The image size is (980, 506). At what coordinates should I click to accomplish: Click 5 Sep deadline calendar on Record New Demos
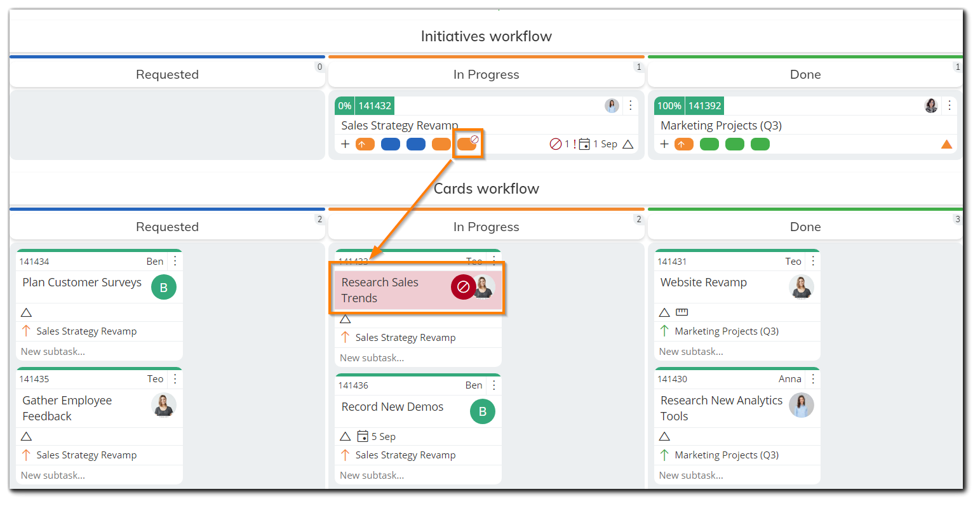tap(363, 436)
